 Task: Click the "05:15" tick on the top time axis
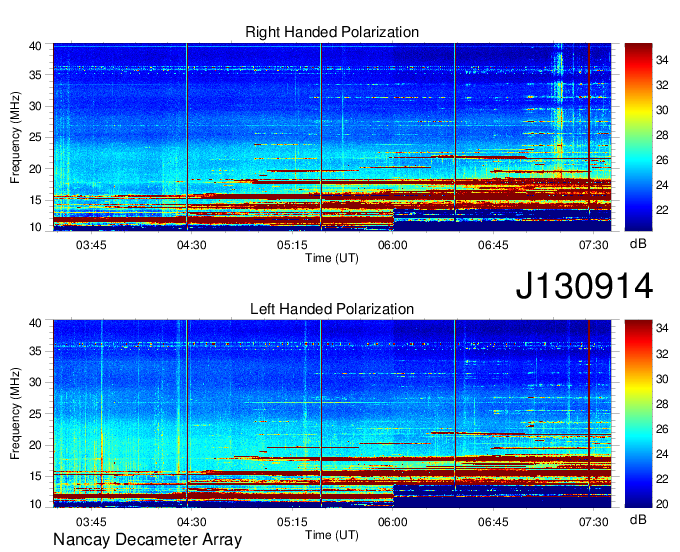[x=292, y=245]
